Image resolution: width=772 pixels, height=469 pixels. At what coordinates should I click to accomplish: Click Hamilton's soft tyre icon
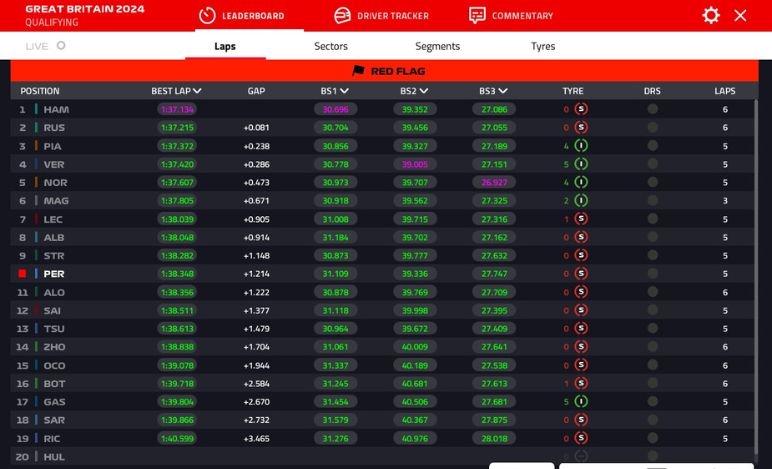tap(581, 109)
